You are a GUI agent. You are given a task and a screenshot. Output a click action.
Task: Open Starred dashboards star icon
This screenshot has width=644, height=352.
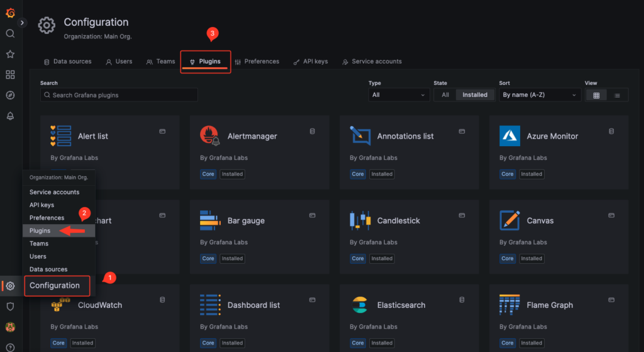[x=10, y=54]
